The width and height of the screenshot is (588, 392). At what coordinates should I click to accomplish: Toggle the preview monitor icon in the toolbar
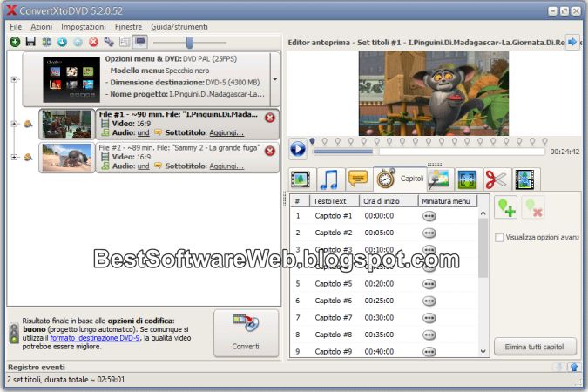pos(140,42)
